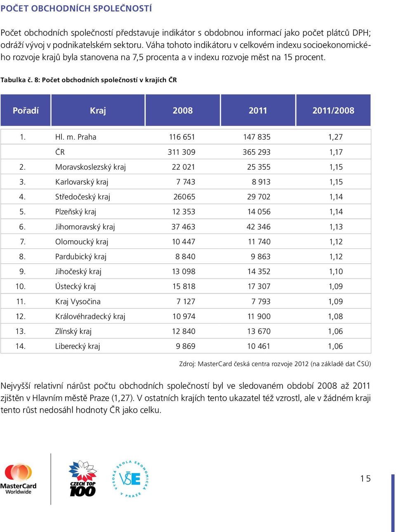The width and height of the screenshot is (396, 532).
Task: Click the 'Jihočeský kraj' cell
Action: (x=78, y=272)
